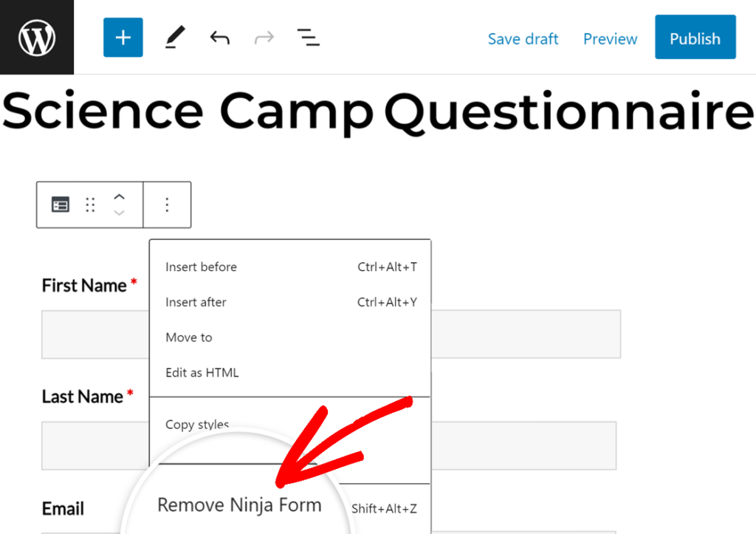Publish the questionnaire post
Viewport: 756px width, 534px height.
point(695,38)
